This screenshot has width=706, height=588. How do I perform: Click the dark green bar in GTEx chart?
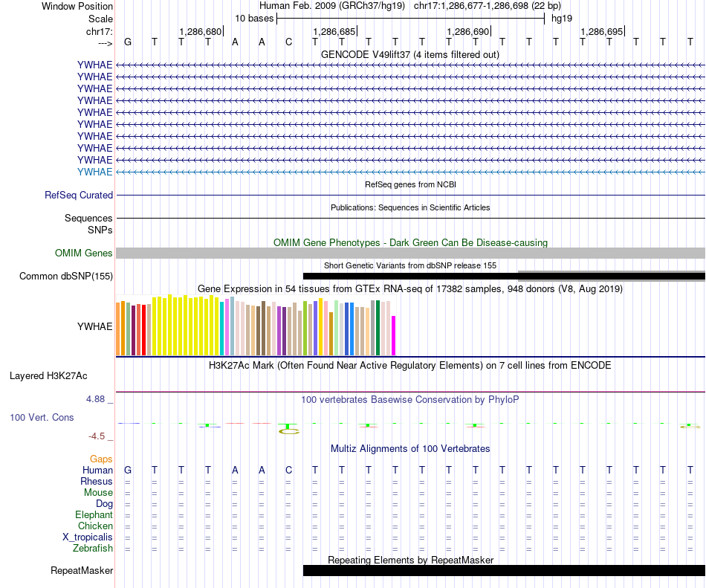pos(378,328)
